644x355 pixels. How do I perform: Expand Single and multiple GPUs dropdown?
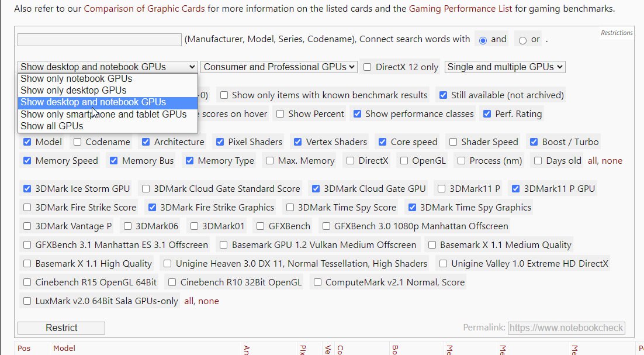tap(505, 67)
